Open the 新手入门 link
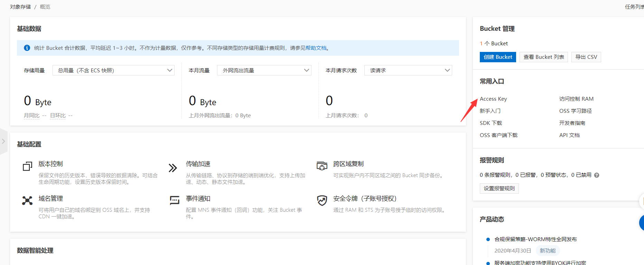Screen dimensions: 644x265 tap(490, 111)
